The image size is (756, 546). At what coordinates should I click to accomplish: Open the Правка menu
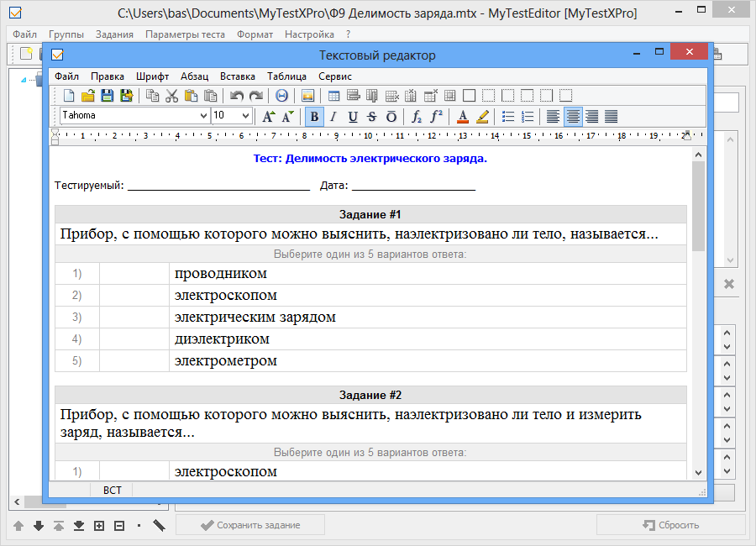pos(107,76)
